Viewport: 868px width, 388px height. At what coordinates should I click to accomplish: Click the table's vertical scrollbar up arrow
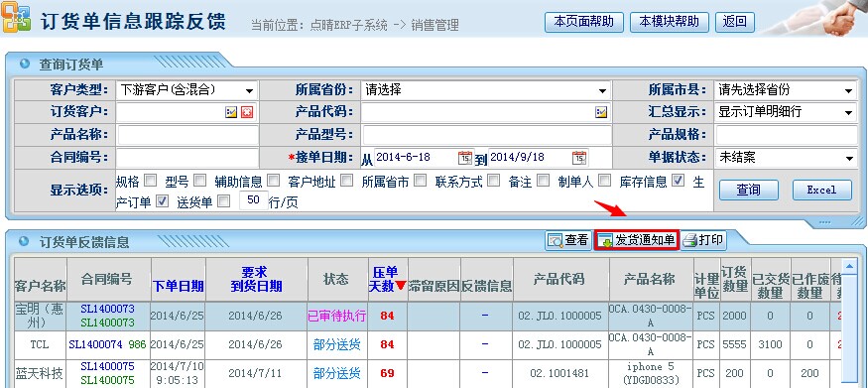tap(848, 267)
